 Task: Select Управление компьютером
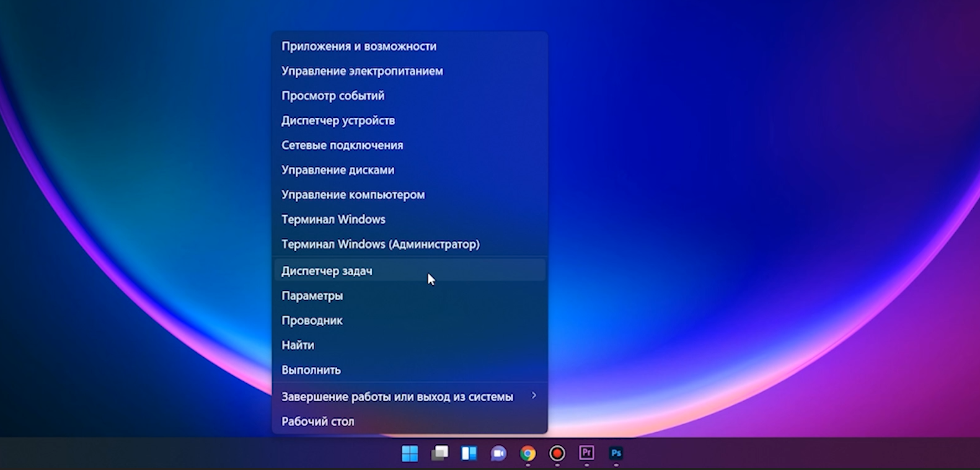[410, 195]
